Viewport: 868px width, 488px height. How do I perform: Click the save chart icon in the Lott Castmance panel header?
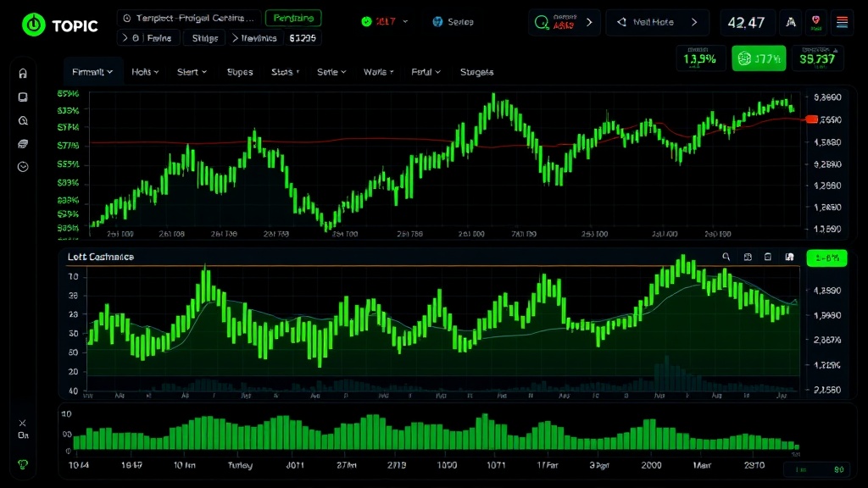pos(789,257)
